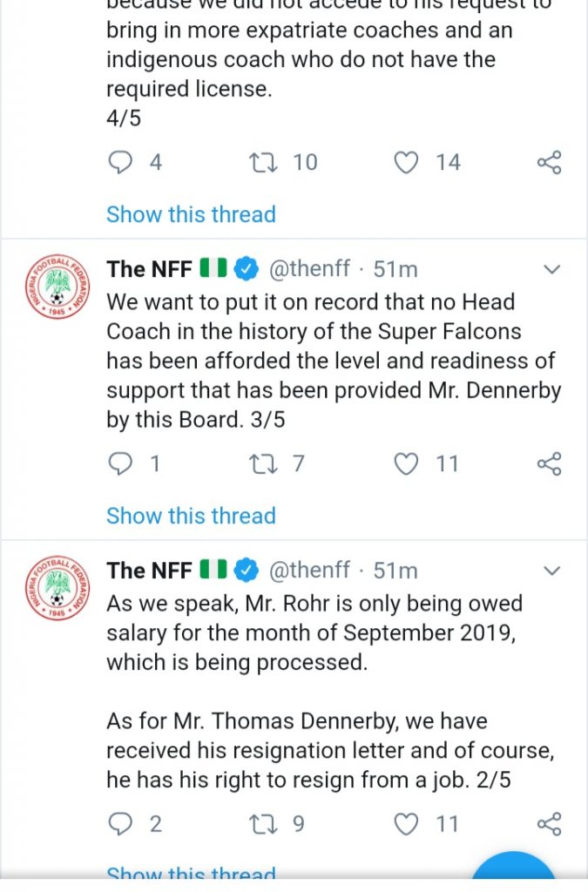Share the Super Falcons 3/5 tweet
The height and width of the screenshot is (892, 588).
(549, 464)
